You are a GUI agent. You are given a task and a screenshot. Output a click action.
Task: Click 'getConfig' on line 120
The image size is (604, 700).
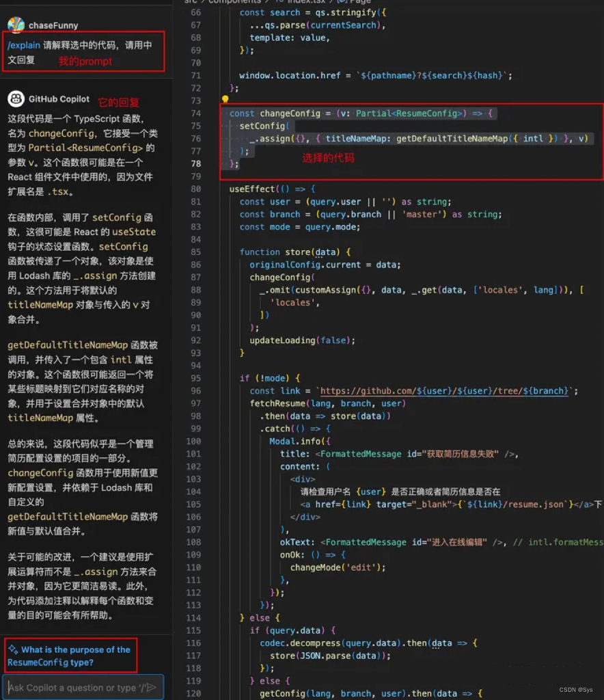(x=282, y=694)
